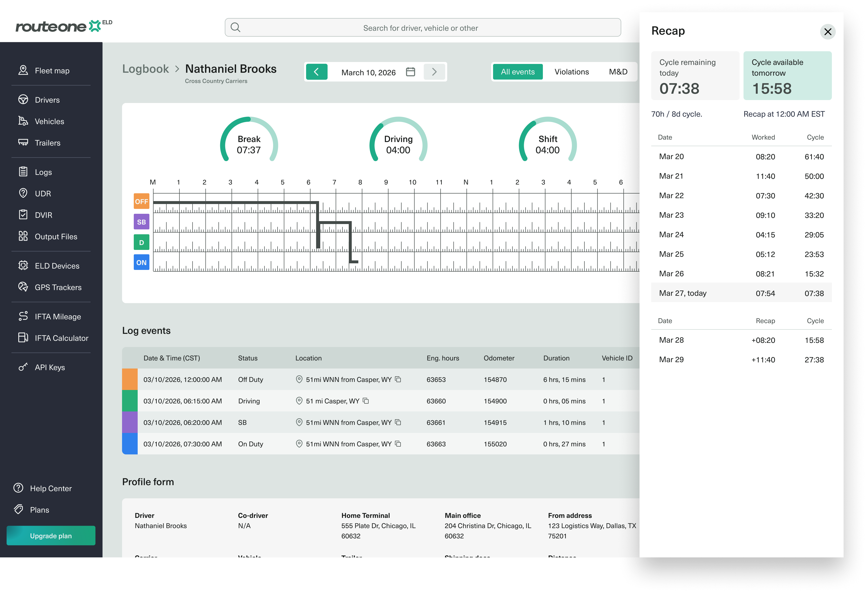Screen dimensions: 868x594
Task: Copy location of the SB event
Action: [398, 422]
